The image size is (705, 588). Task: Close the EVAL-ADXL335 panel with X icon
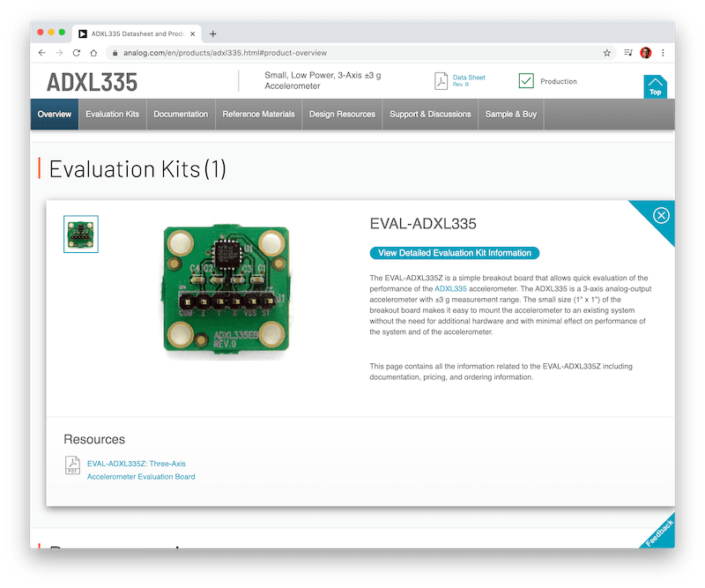662,215
